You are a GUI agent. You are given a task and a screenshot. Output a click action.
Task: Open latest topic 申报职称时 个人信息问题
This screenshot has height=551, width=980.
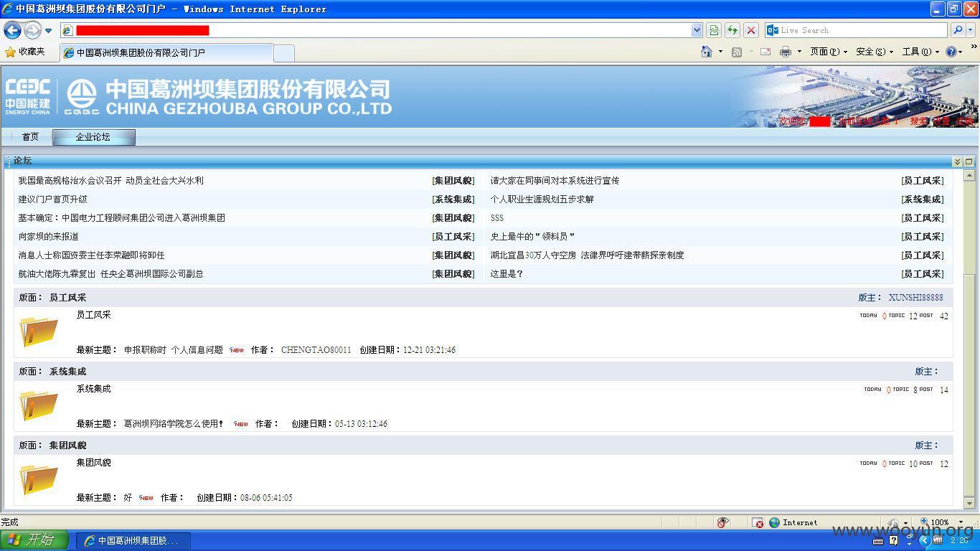tap(174, 350)
